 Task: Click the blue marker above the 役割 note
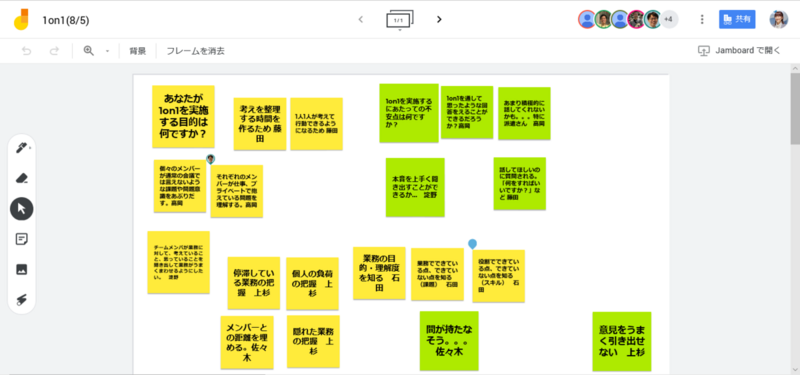(x=472, y=243)
